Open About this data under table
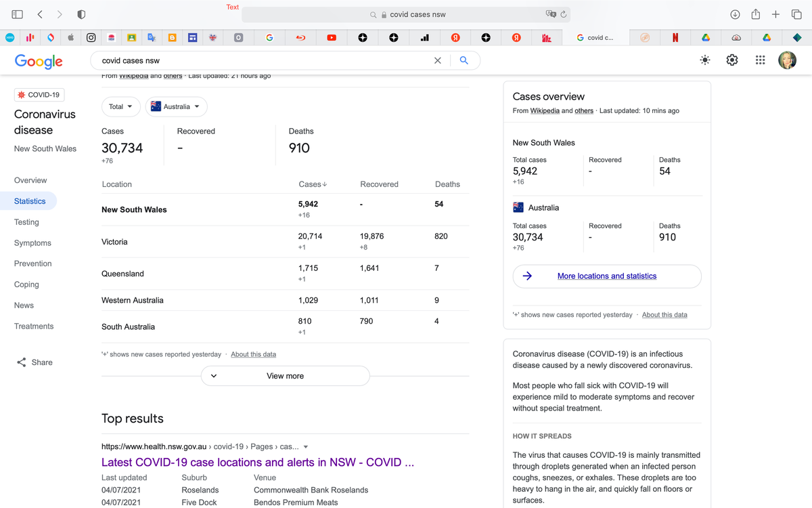 pos(253,354)
